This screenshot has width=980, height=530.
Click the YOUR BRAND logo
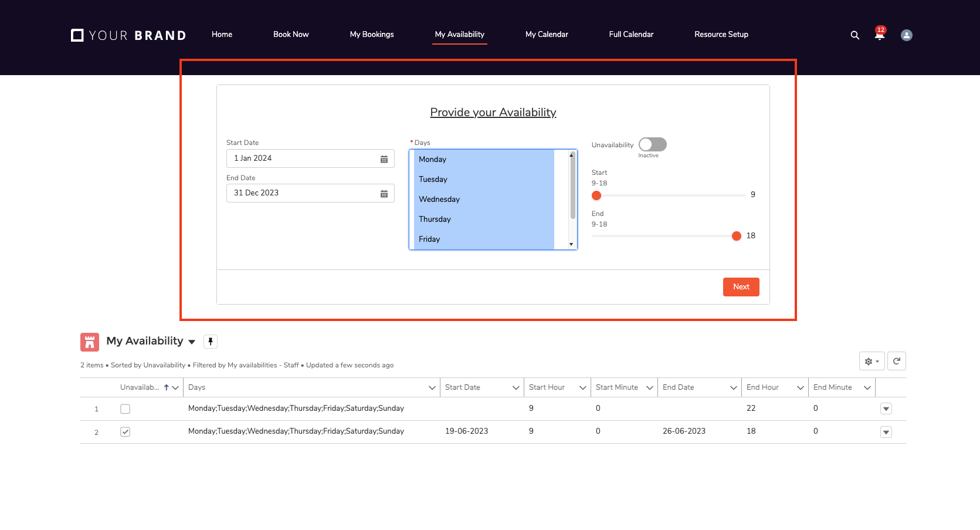click(x=128, y=35)
